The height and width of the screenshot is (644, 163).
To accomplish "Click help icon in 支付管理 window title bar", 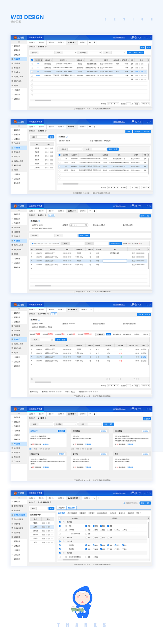I will tap(136, 409).
